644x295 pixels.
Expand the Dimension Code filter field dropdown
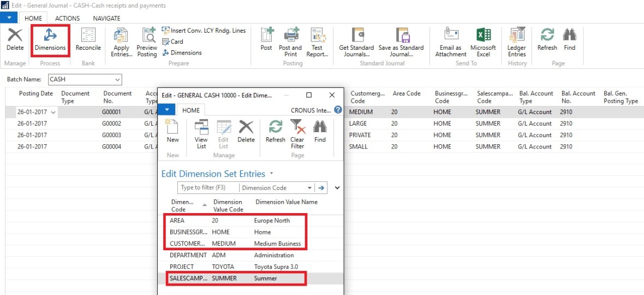(x=310, y=188)
